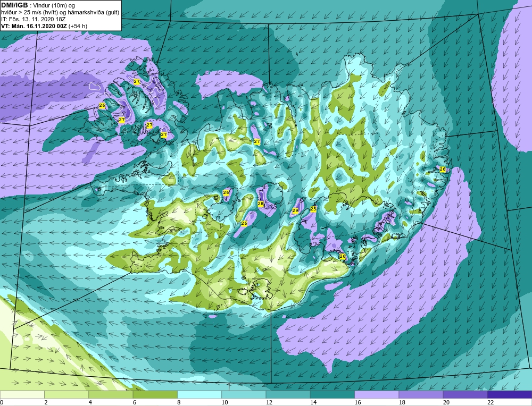Click the 18–20 m/s medium purple legend swatch
Viewport: 532px width, 406px height.
tap(421, 394)
